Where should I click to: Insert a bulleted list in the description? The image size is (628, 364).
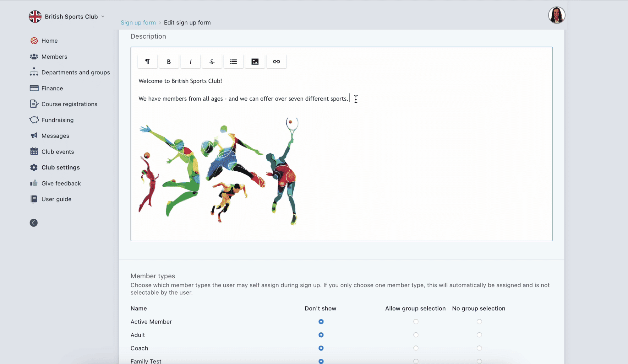point(233,61)
